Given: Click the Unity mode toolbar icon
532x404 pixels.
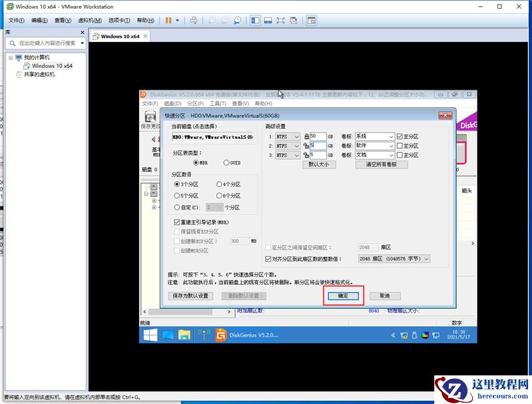Looking at the screenshot, I should pos(293,21).
